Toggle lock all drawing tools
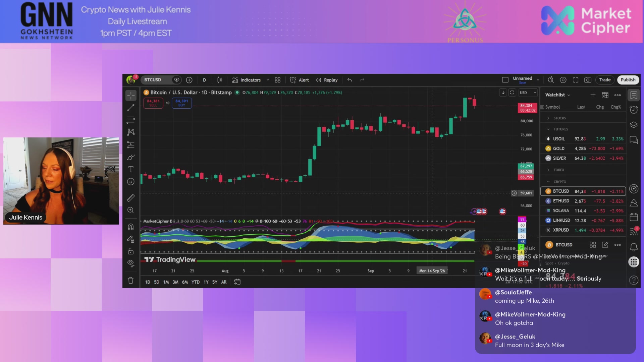This screenshot has height=362, width=644. coord(131,251)
